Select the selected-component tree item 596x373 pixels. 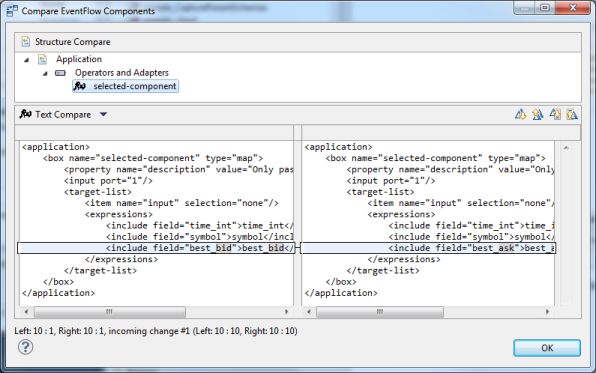(x=125, y=86)
